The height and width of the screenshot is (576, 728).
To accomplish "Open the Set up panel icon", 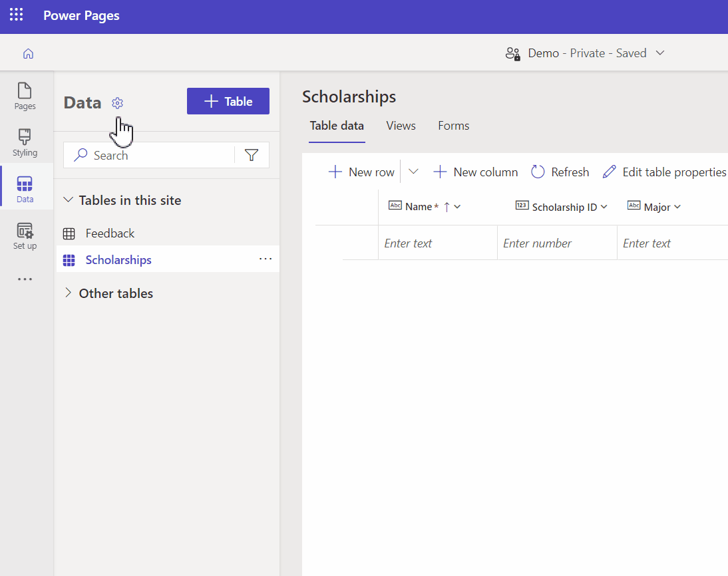I will (x=25, y=234).
